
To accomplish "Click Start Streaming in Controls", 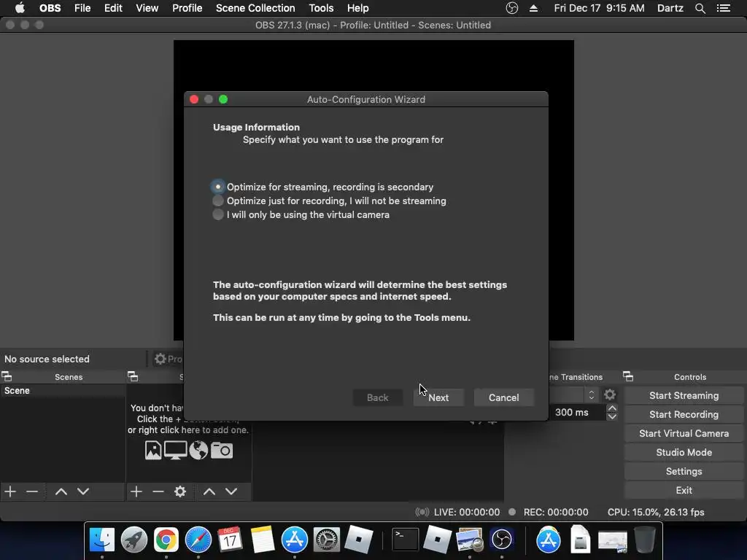I will click(684, 395).
